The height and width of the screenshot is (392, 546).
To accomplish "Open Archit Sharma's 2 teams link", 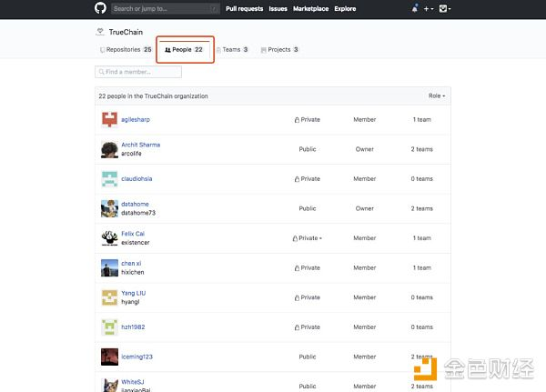I will (422, 149).
